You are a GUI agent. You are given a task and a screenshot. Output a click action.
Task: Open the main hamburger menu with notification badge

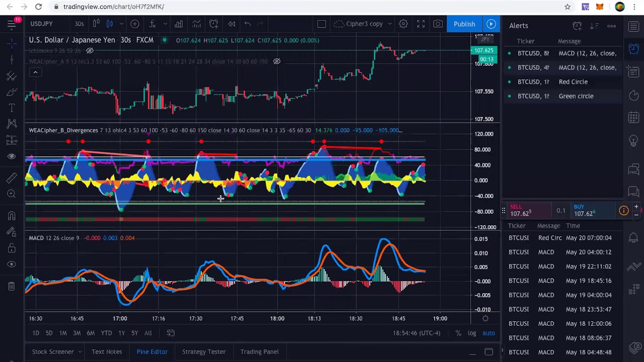pos(12,24)
